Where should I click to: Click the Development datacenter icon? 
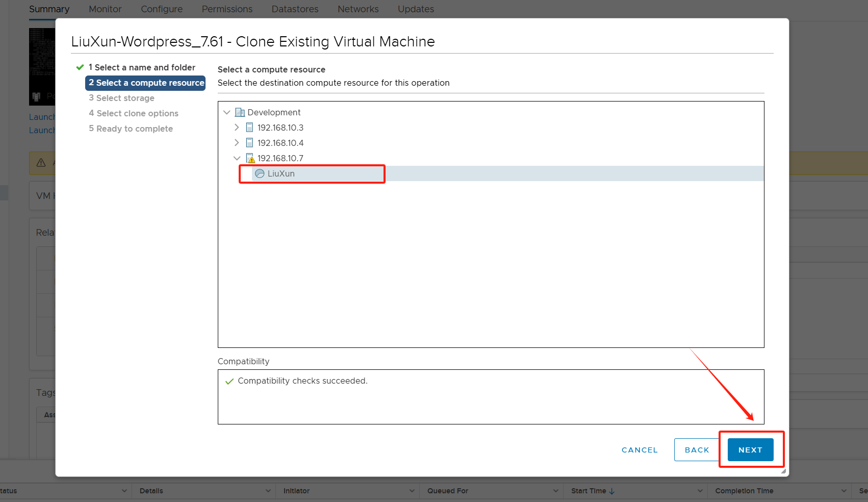tap(240, 112)
